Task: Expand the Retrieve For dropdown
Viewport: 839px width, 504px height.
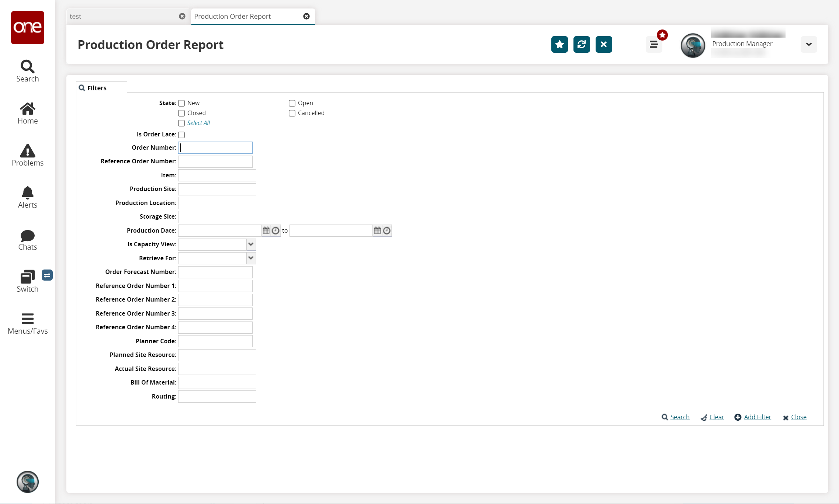Action: (251, 258)
